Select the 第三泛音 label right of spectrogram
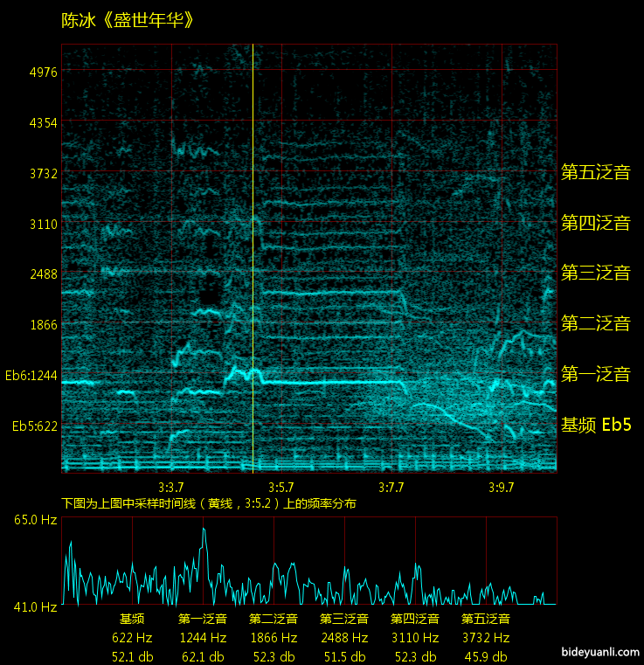 pyautogui.click(x=595, y=273)
